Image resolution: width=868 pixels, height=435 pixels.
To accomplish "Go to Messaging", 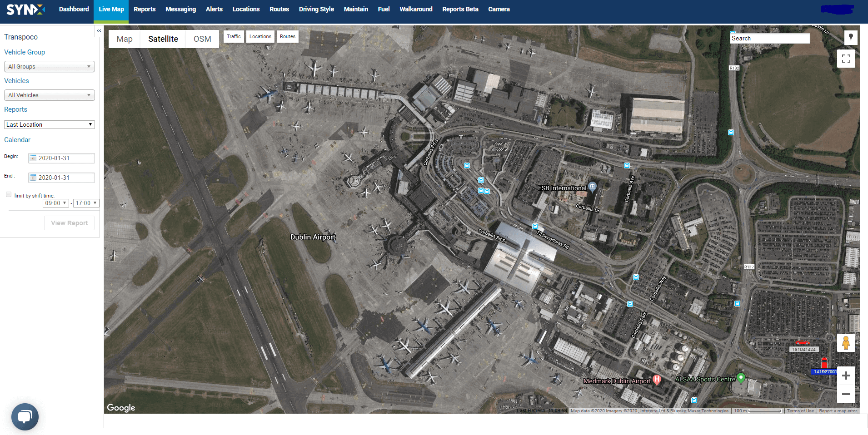I will click(180, 9).
